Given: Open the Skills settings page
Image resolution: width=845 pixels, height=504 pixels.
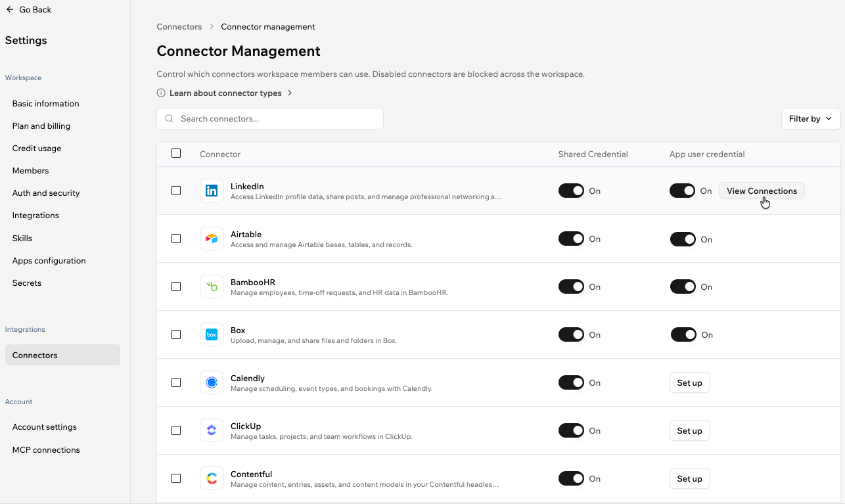Looking at the screenshot, I should [x=22, y=239].
